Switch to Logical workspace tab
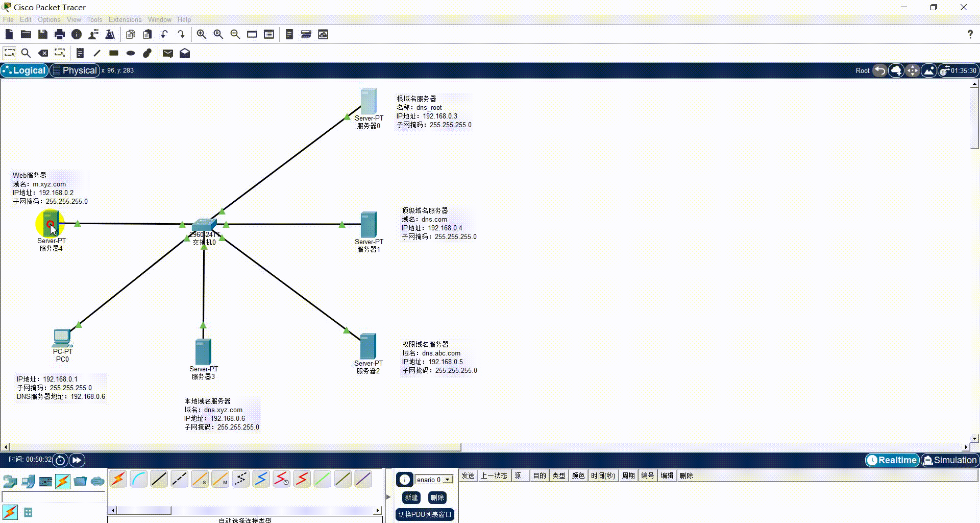The width and height of the screenshot is (980, 523). point(24,70)
